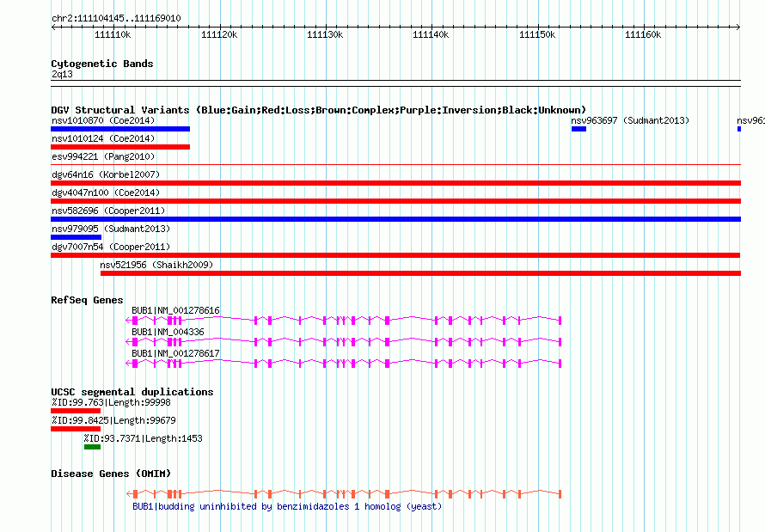Click the %ID:99.763|Length:99998 label
Screen dimensions: 765x532
(x=111, y=402)
